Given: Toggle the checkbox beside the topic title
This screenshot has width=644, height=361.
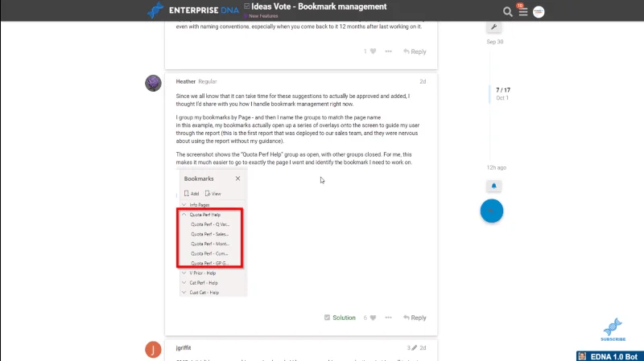Looking at the screenshot, I should 247,6.
